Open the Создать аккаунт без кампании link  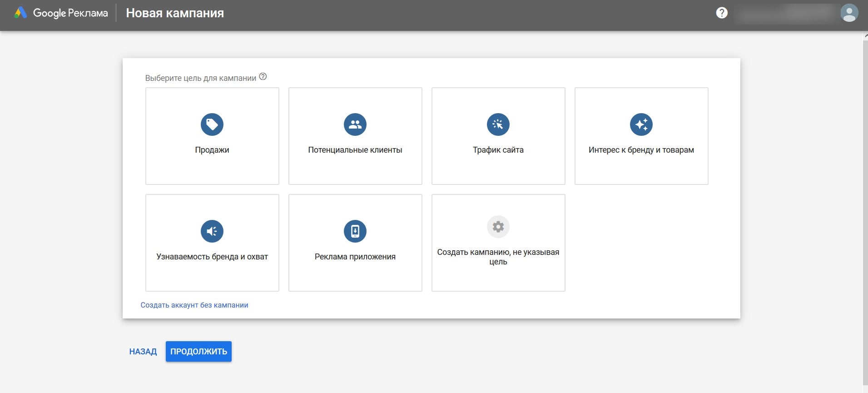[x=194, y=305]
